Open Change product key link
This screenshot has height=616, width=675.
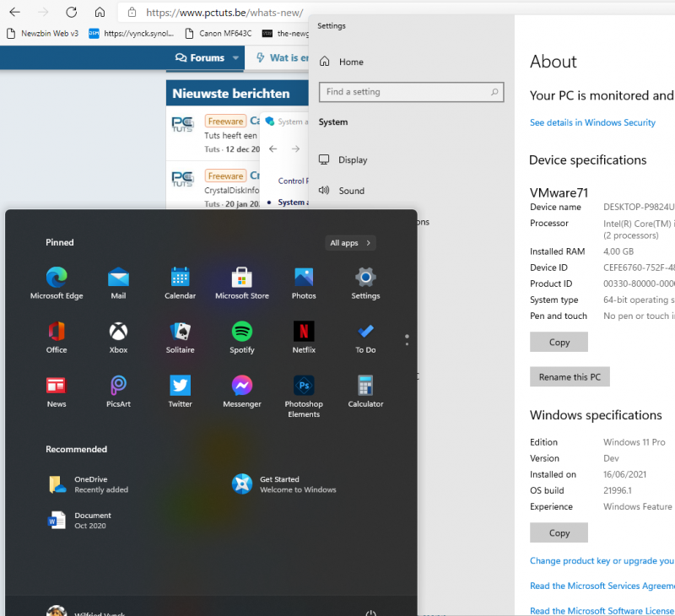click(602, 560)
